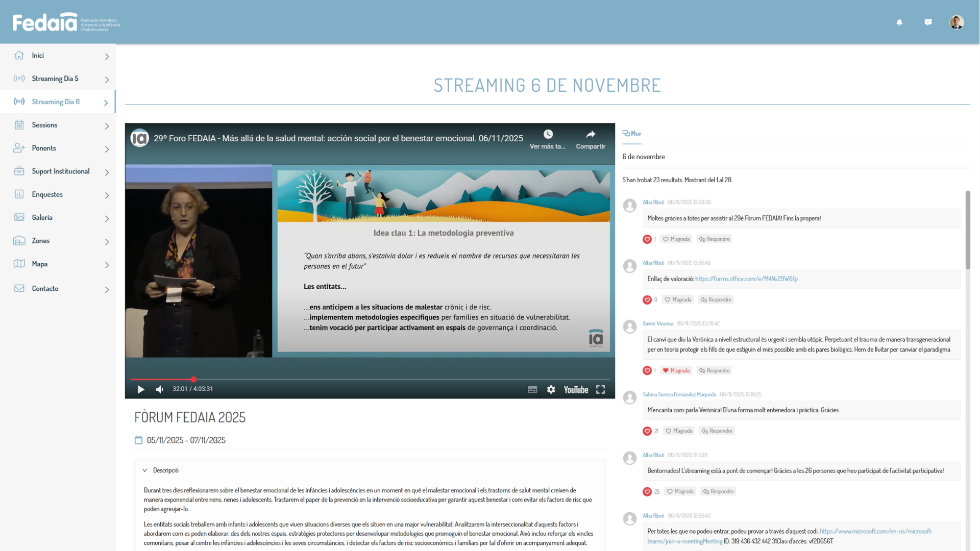Image resolution: width=980 pixels, height=551 pixels.
Task: Mute the video audio
Action: [x=159, y=389]
